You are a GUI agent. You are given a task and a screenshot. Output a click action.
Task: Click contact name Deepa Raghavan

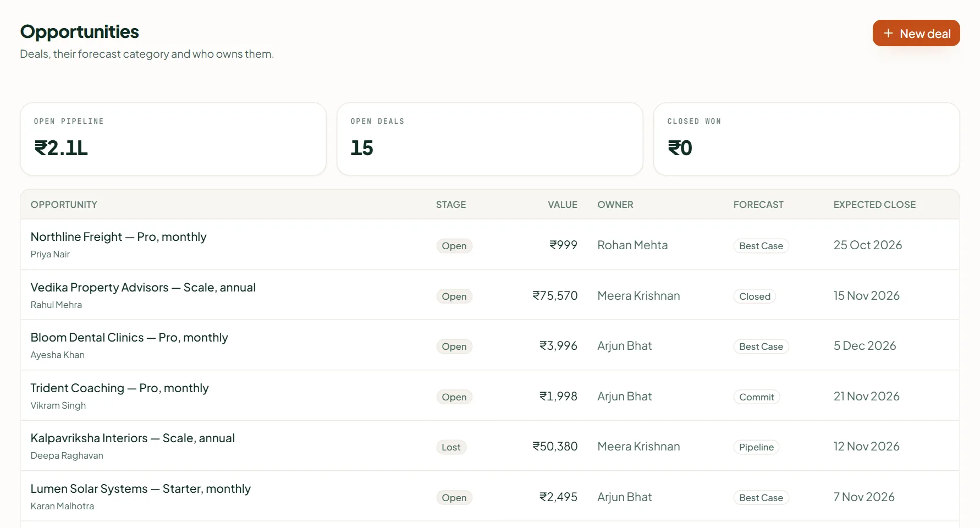[x=67, y=455]
